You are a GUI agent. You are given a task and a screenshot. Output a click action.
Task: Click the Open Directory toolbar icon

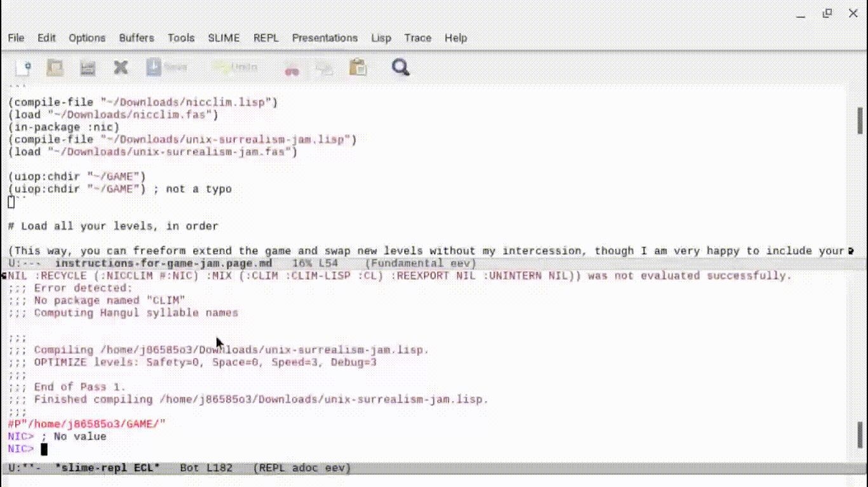coord(87,67)
